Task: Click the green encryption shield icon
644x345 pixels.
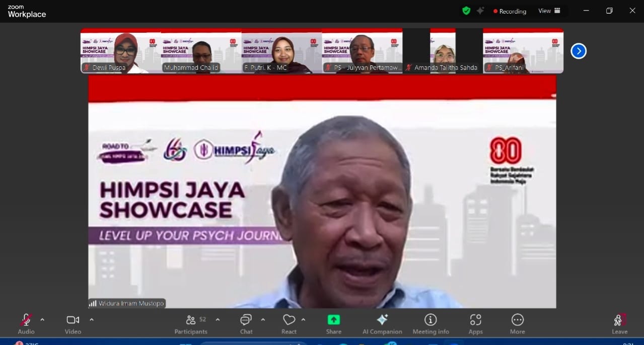Action: 466,11
